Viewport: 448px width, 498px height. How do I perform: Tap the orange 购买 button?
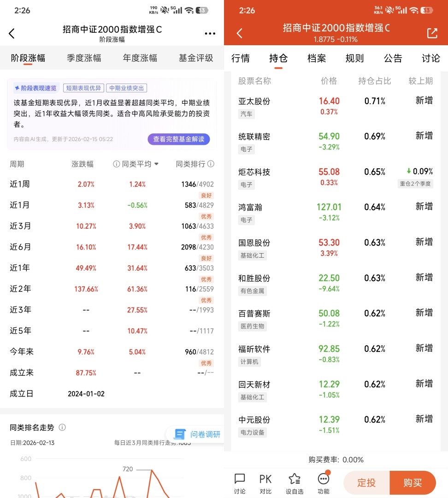[413, 483]
